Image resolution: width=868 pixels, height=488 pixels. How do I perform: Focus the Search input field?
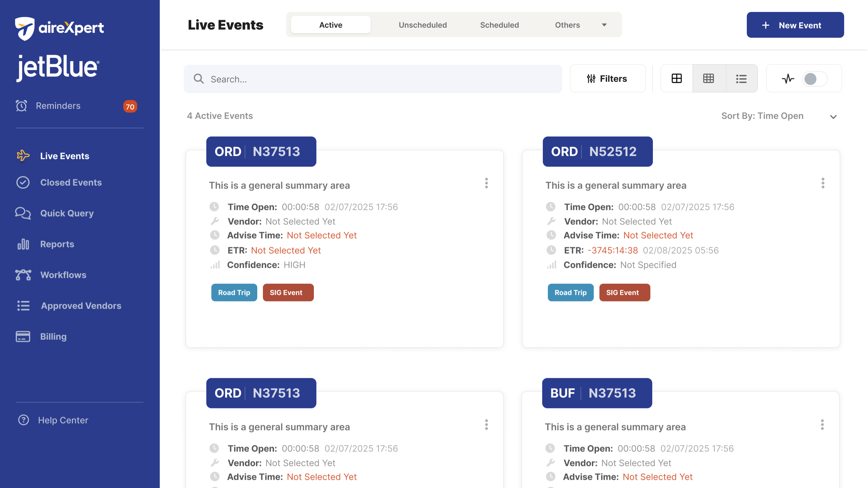[x=373, y=79]
